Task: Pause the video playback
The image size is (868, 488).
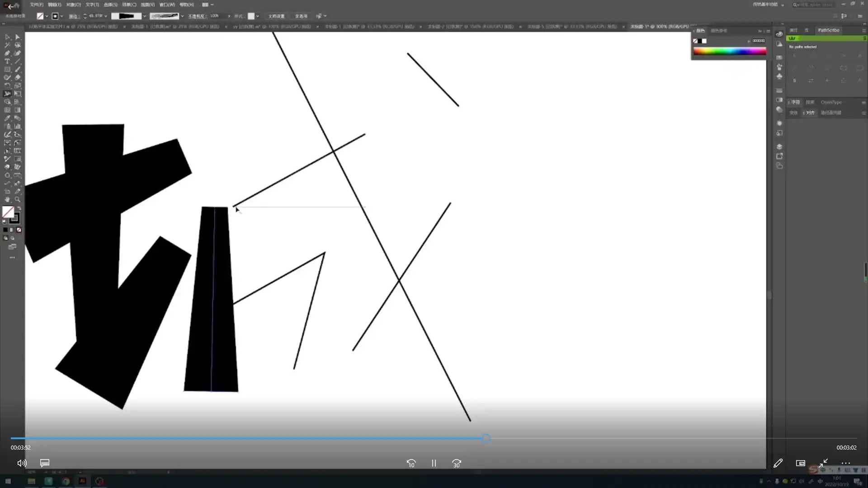Action: point(434,463)
